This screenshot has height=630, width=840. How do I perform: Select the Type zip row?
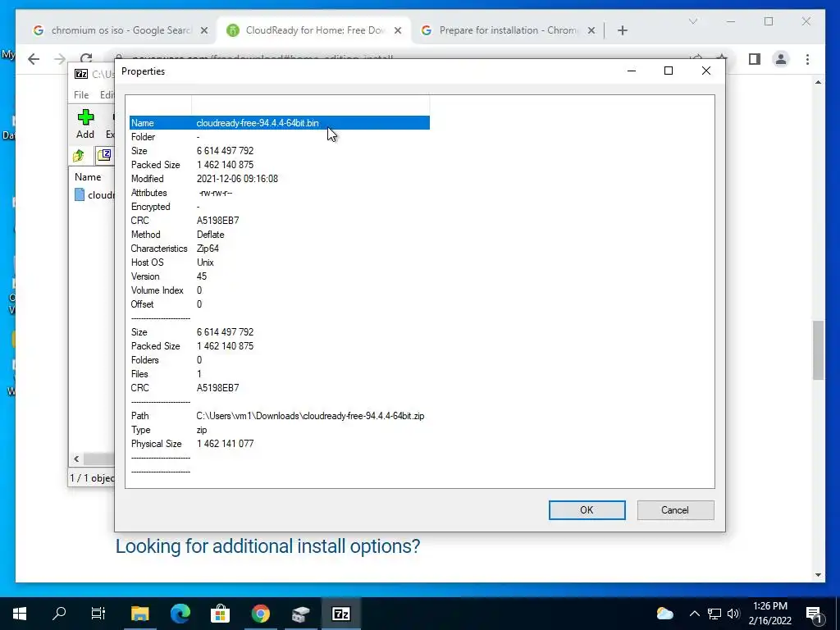tap(279, 429)
